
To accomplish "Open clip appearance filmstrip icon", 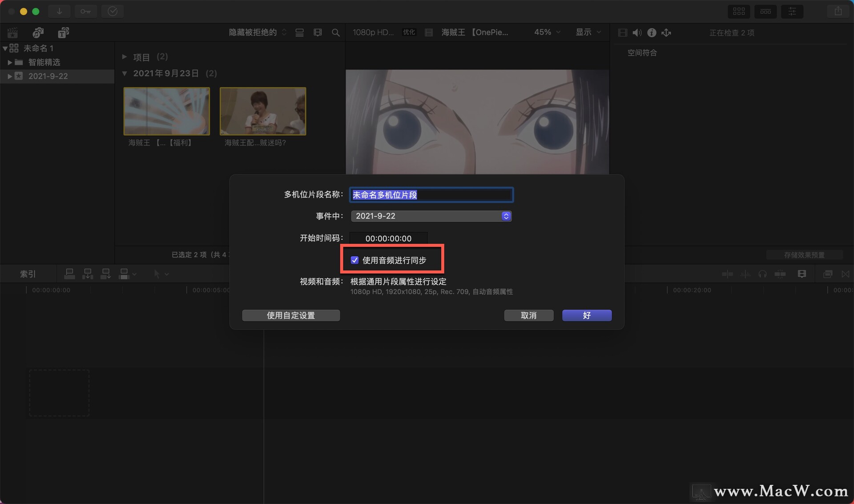I will point(318,32).
